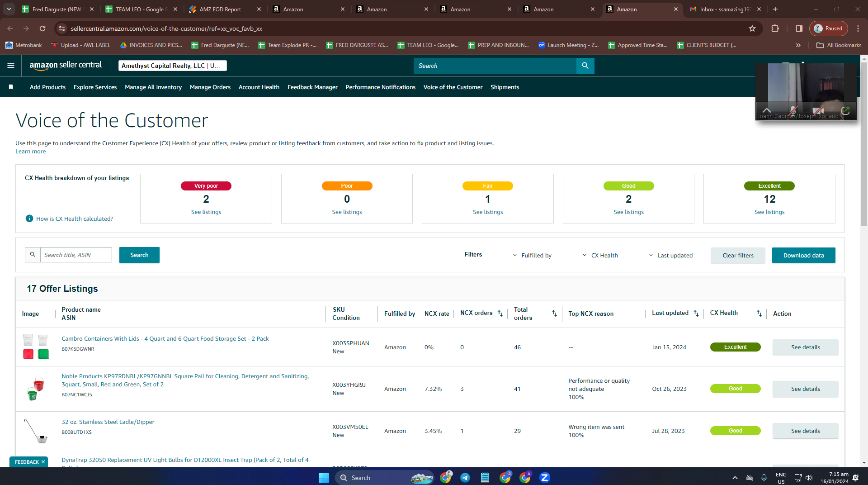Screen dimensions: 868x485
Task: Show hidden bookmarks chevron
Action: tap(798, 45)
